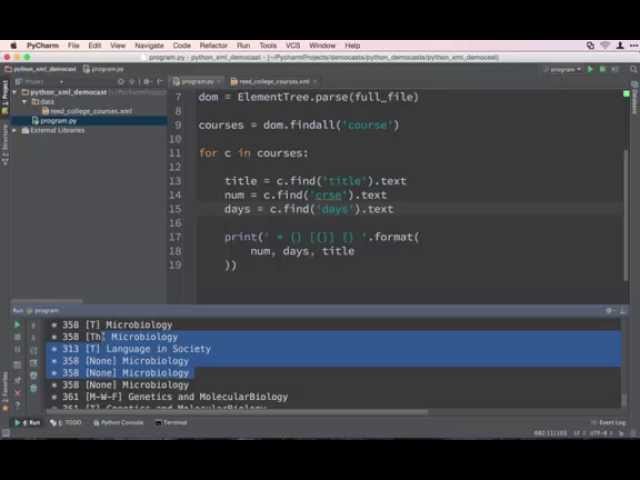Open the TODO tool window tab
Screen dimensions: 640x480
(x=66, y=422)
